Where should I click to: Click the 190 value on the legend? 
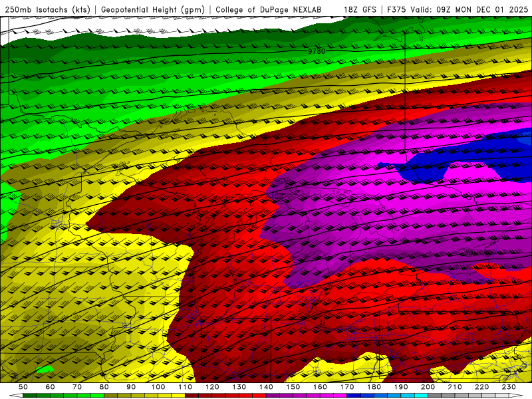(x=401, y=387)
